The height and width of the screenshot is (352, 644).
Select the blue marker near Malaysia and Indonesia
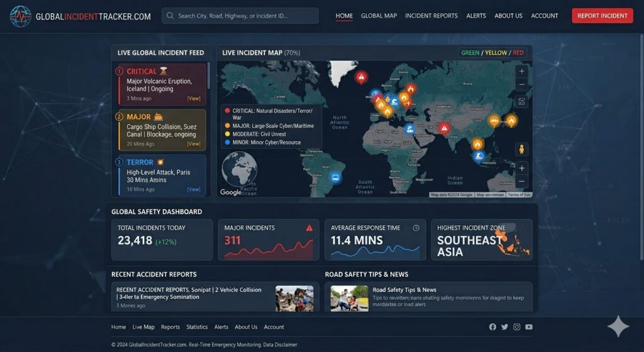(479, 156)
